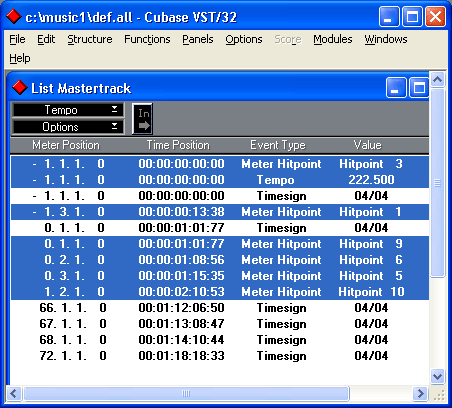Viewport: 452px width, 408px height.
Task: Click the horizontal scrollbar right arrow
Action: pyautogui.click(x=421, y=394)
